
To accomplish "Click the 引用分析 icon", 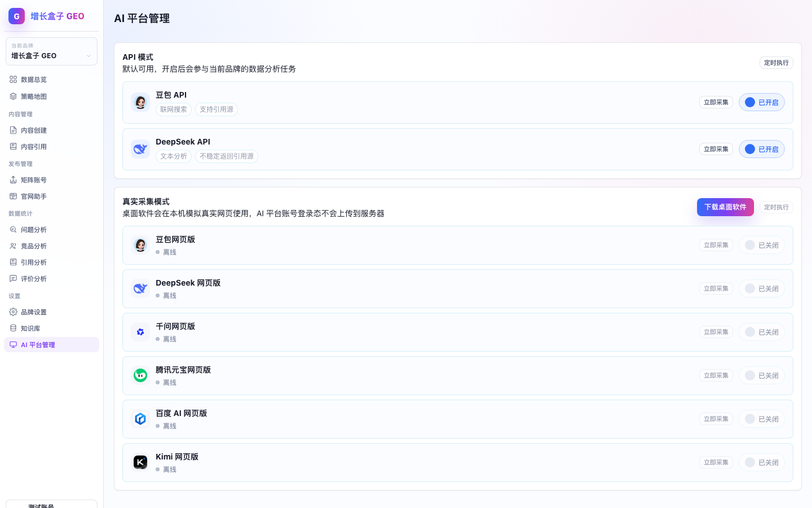I will click(x=13, y=262).
